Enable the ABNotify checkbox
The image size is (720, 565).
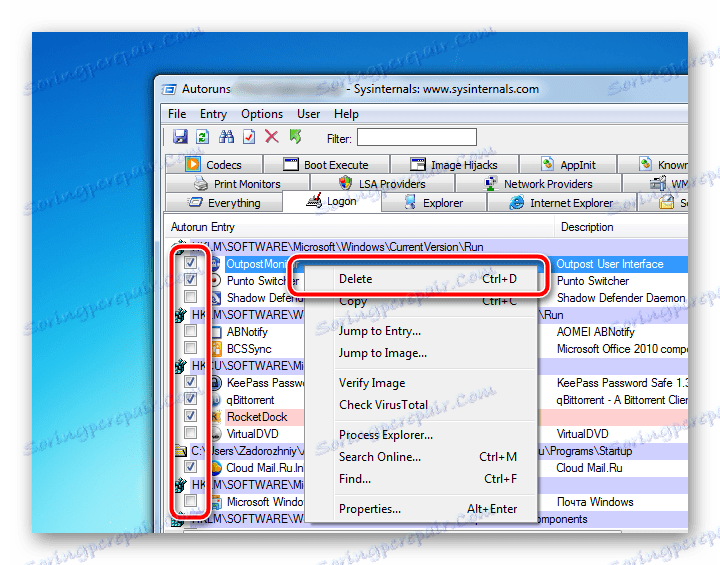tap(190, 331)
